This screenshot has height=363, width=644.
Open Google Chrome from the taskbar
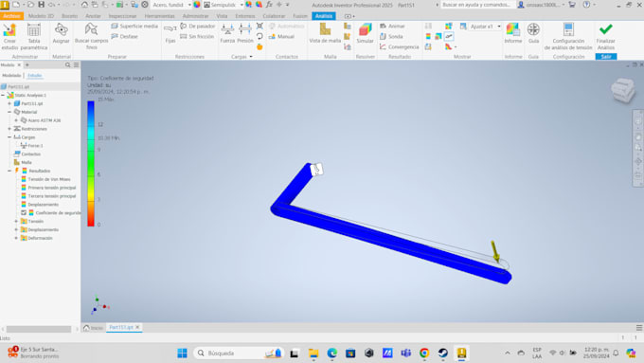point(424,353)
